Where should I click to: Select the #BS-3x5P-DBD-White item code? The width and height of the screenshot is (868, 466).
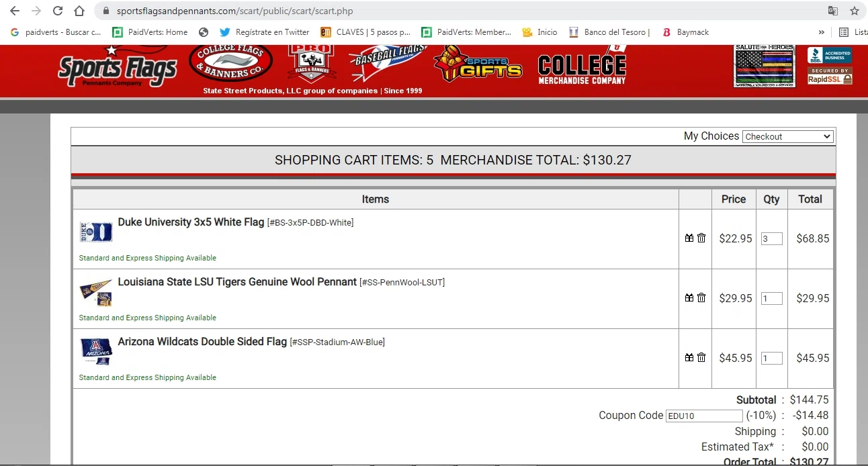pyautogui.click(x=310, y=223)
